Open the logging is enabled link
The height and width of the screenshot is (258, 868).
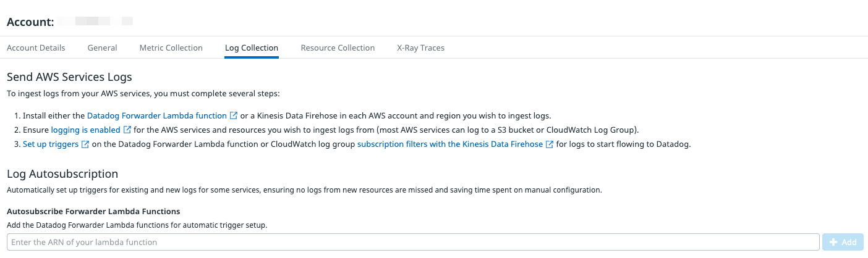tap(86, 130)
